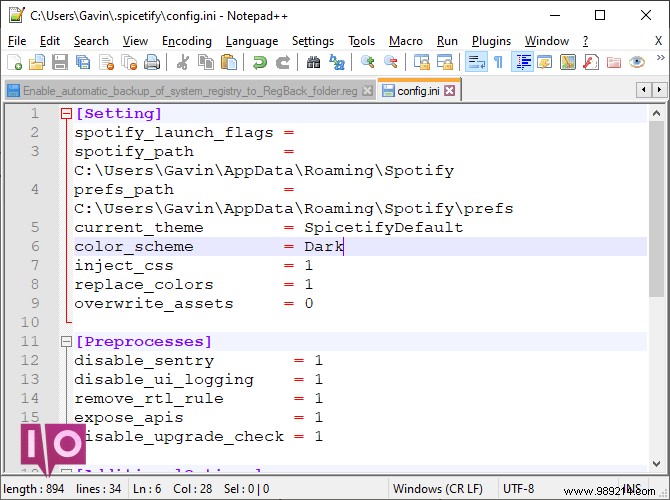The image size is (670, 500).
Task: Click the Undo arrow icon
Action: (260, 62)
